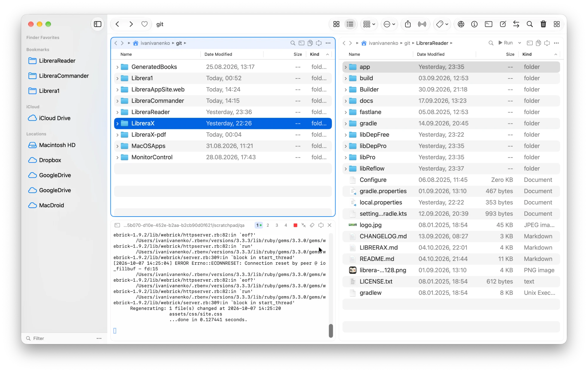Show file info with the info icon

point(474,24)
